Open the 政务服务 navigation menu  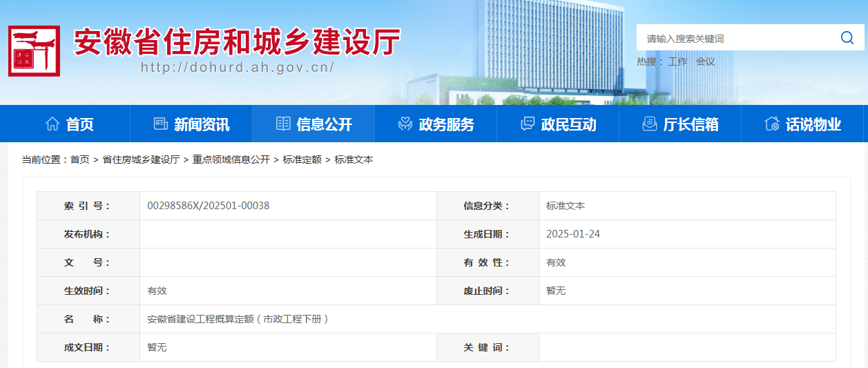coord(446,124)
